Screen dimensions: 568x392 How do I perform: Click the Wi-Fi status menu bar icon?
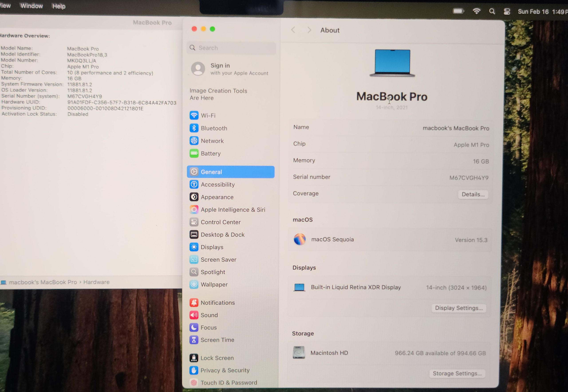click(477, 11)
